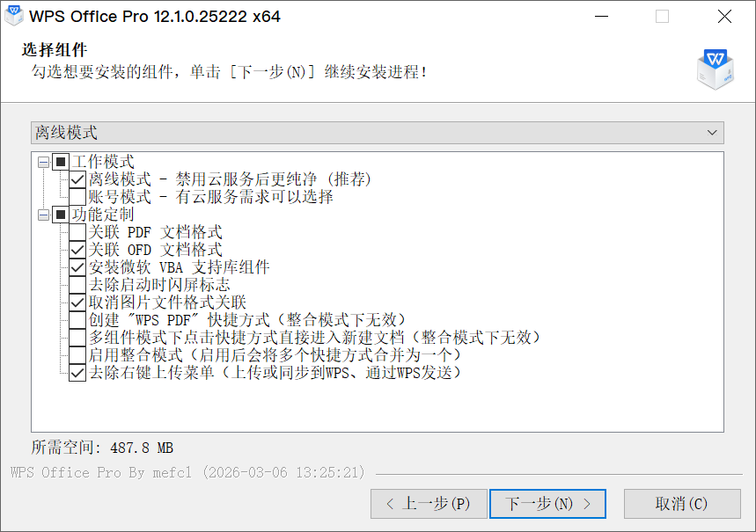Uncheck 离线模式 option checkbox
Image resolution: width=756 pixels, height=532 pixels.
coord(77,179)
